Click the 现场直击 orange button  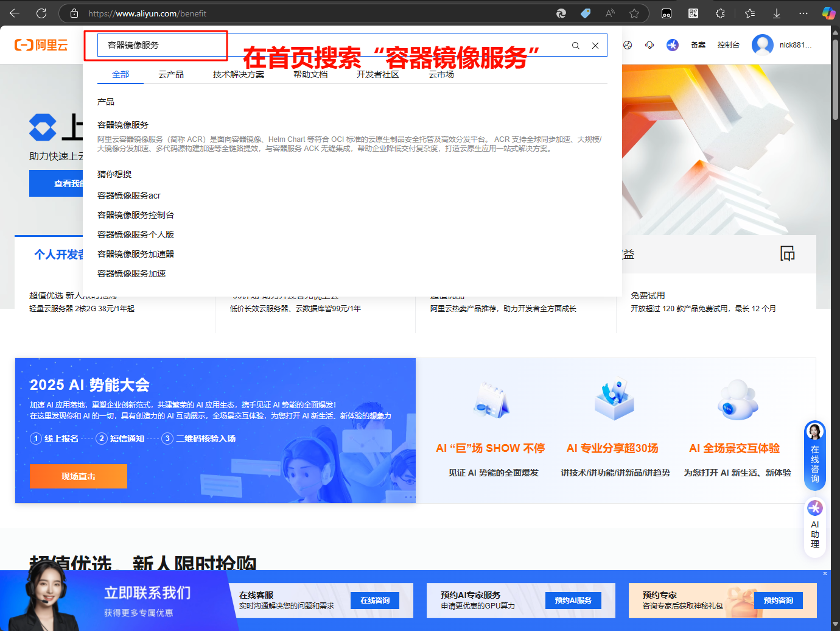click(79, 476)
